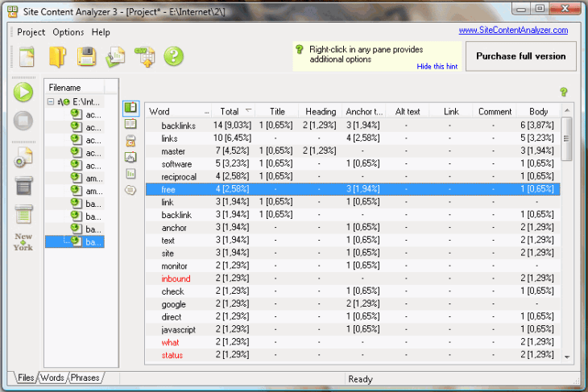Viewport: 588px width, 392px height.
Task: Click the Body column header
Action: tap(539, 111)
